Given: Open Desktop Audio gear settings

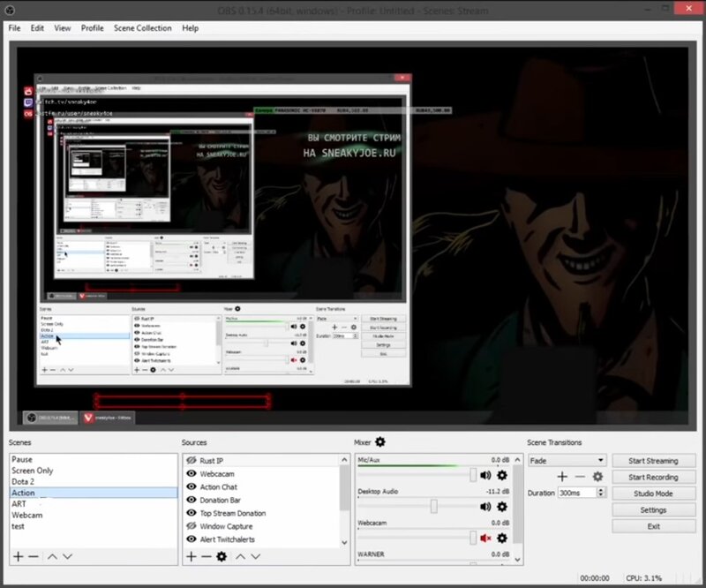Looking at the screenshot, I should (502, 507).
